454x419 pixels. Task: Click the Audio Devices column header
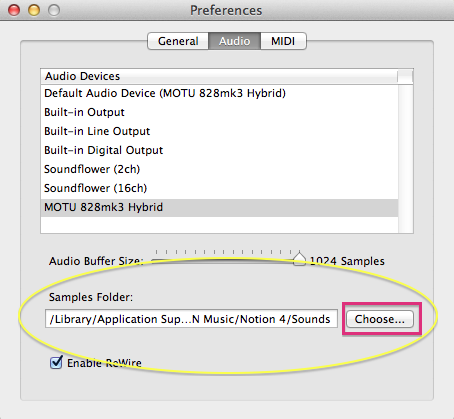pyautogui.click(x=219, y=76)
